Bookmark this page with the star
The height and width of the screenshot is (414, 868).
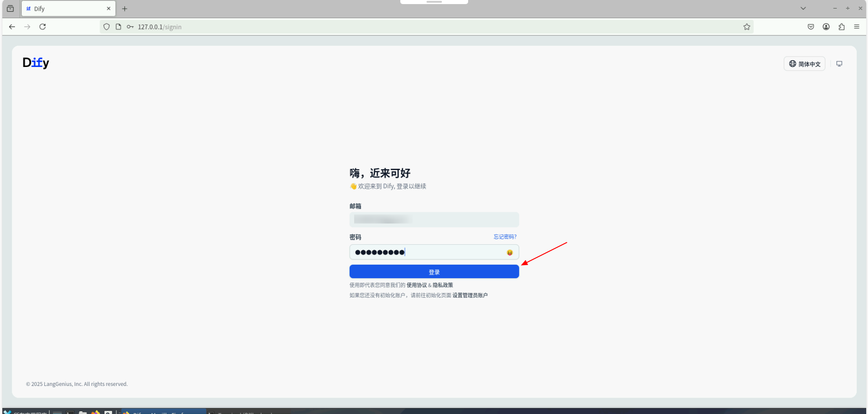pyautogui.click(x=747, y=27)
